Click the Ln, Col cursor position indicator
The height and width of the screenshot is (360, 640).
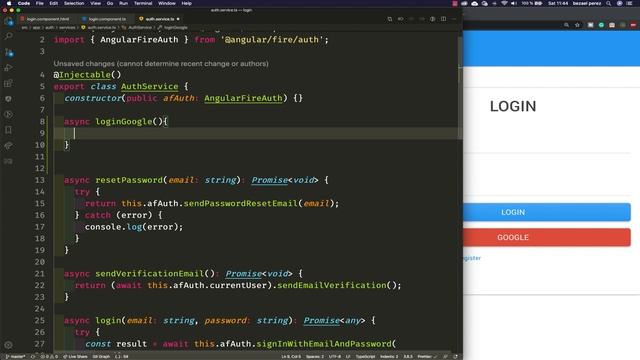[x=291, y=357]
